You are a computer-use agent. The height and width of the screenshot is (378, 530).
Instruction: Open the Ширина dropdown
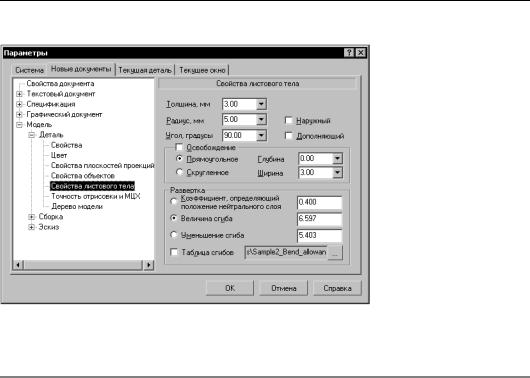click(337, 173)
